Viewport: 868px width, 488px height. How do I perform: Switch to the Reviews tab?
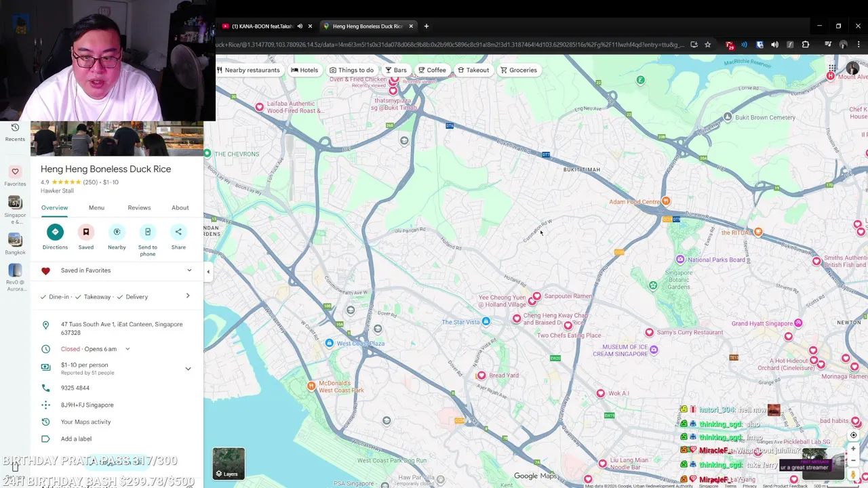[139, 207]
